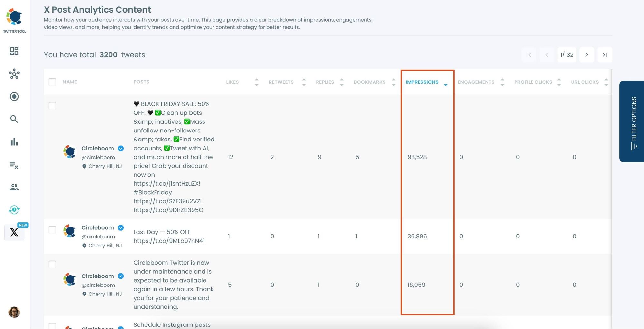Open the https://t.co/SZE39u2VZI link

(x=167, y=201)
